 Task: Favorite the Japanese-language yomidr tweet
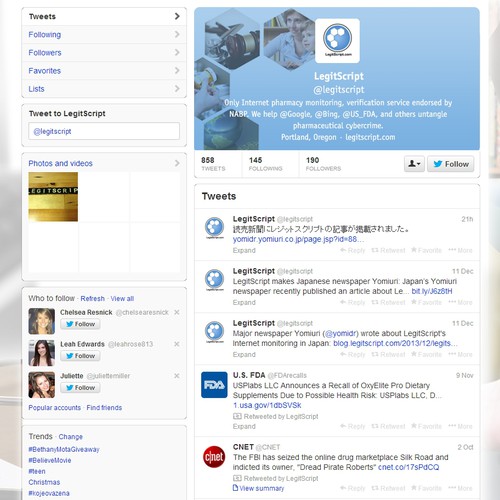tap(426, 250)
